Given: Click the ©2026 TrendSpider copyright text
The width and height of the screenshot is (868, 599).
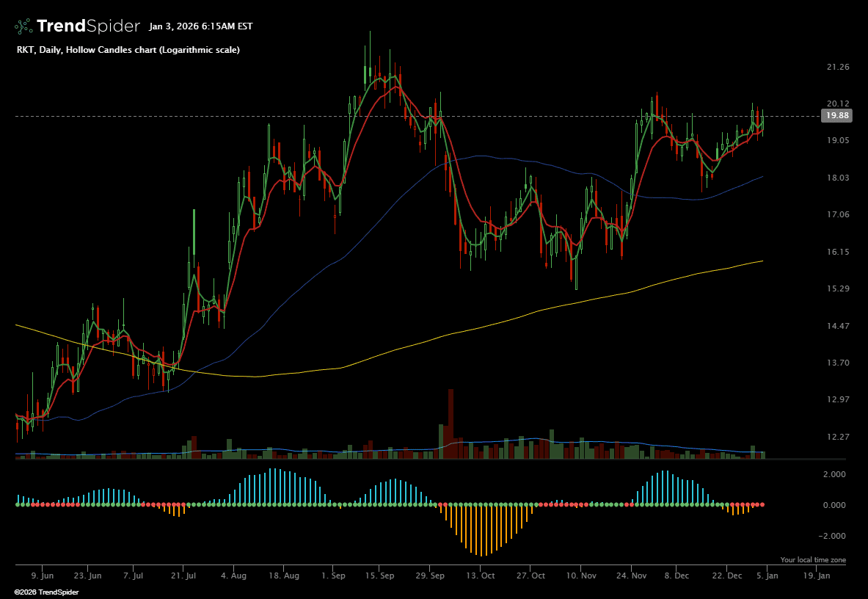Looking at the screenshot, I should [46, 592].
